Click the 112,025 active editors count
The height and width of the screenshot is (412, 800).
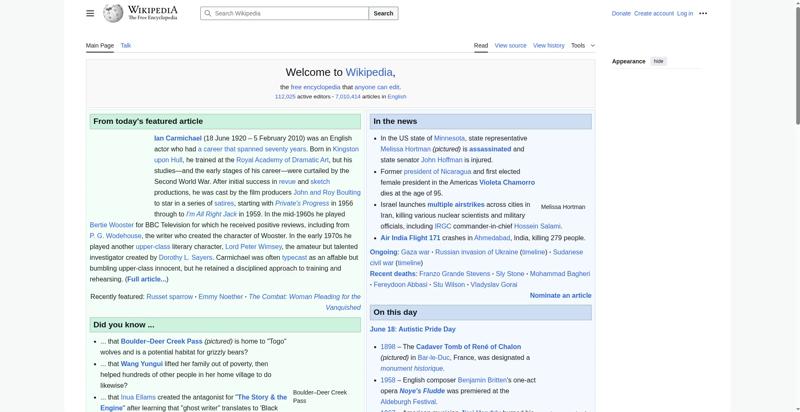[285, 96]
